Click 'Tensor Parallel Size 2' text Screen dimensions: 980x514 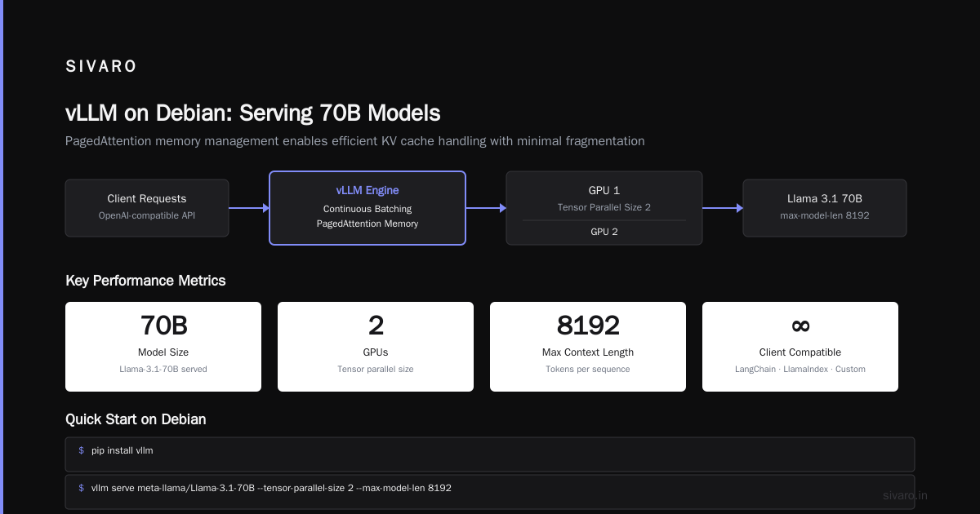604,207
